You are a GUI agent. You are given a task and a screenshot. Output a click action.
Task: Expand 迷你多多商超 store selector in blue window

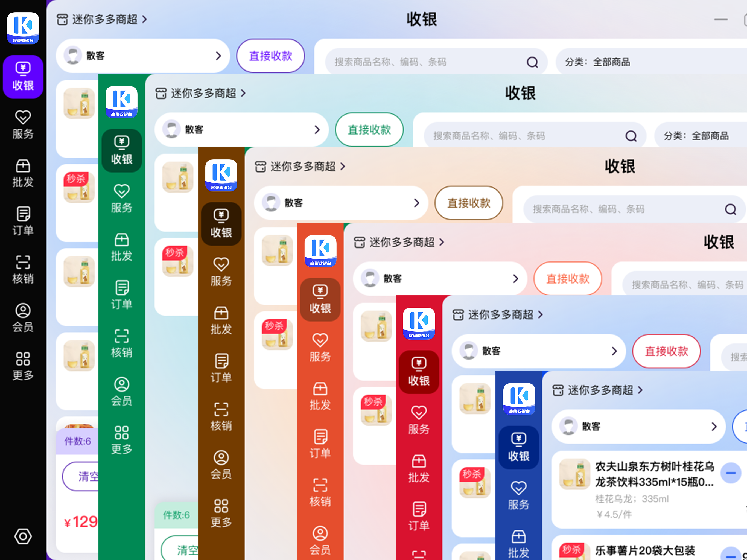tap(597, 390)
